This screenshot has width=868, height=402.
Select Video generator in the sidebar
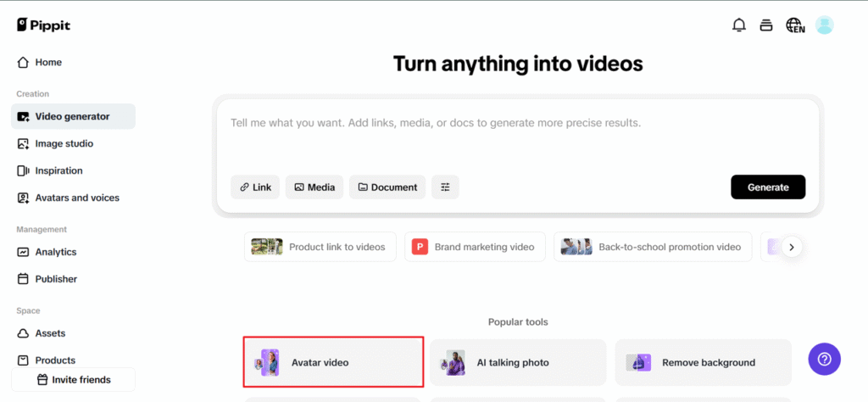coord(73,116)
